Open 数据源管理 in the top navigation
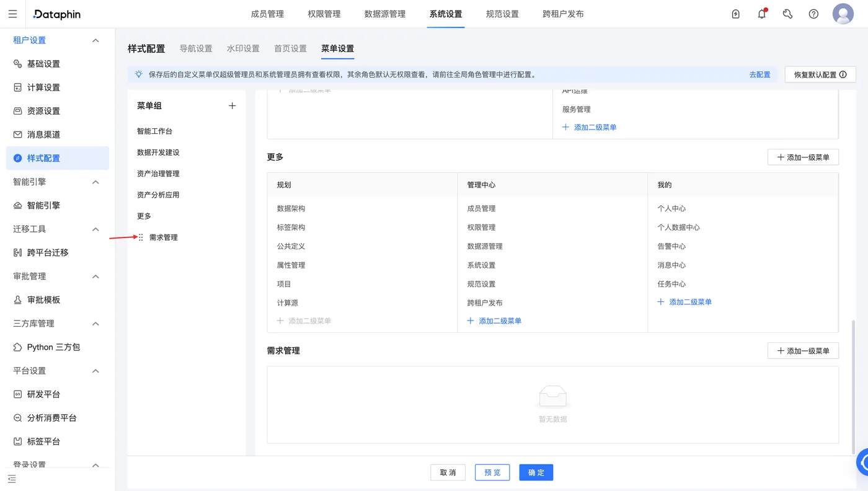868x491 pixels. 385,14
